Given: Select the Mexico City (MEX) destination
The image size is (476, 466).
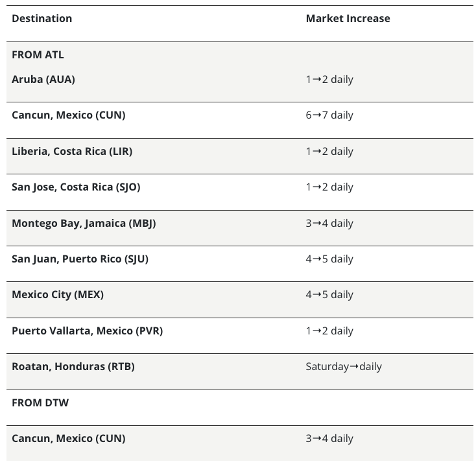Looking at the screenshot, I should click(58, 295).
